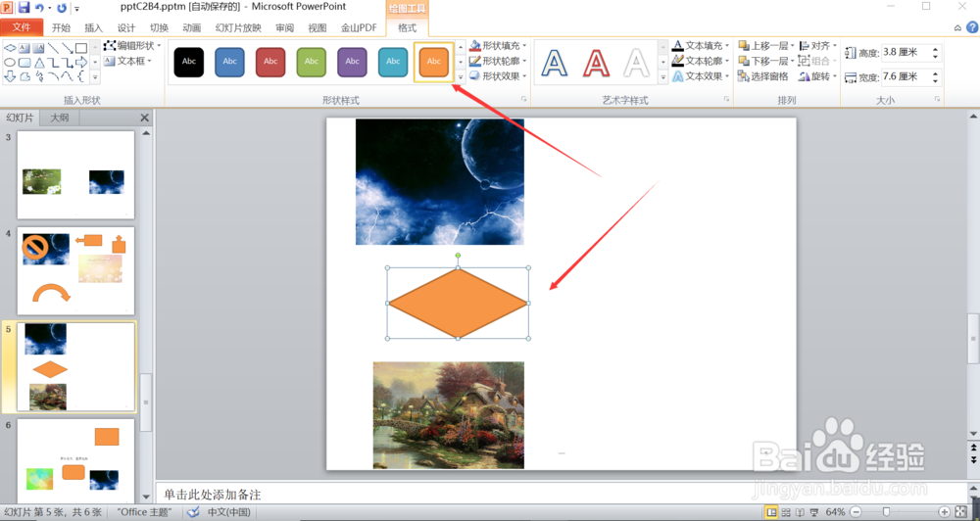The width and height of the screenshot is (980, 521).
Task: Expand the shape styles gallery more button
Action: click(461, 77)
